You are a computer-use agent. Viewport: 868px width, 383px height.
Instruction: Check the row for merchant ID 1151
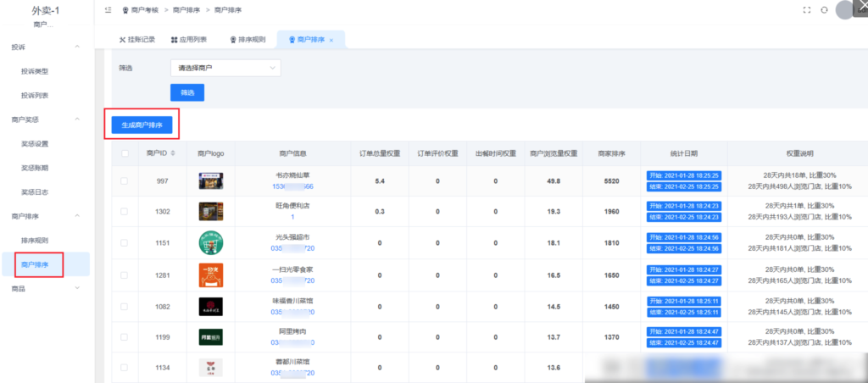[124, 243]
